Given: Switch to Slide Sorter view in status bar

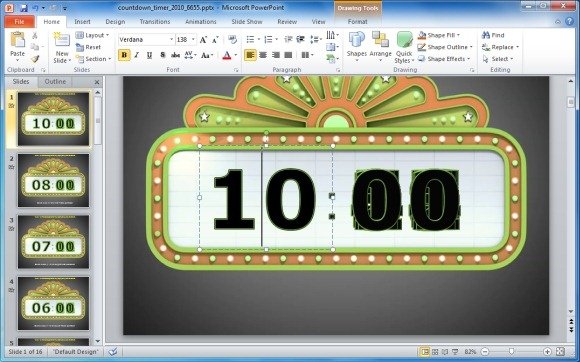Looking at the screenshot, I should tap(435, 352).
